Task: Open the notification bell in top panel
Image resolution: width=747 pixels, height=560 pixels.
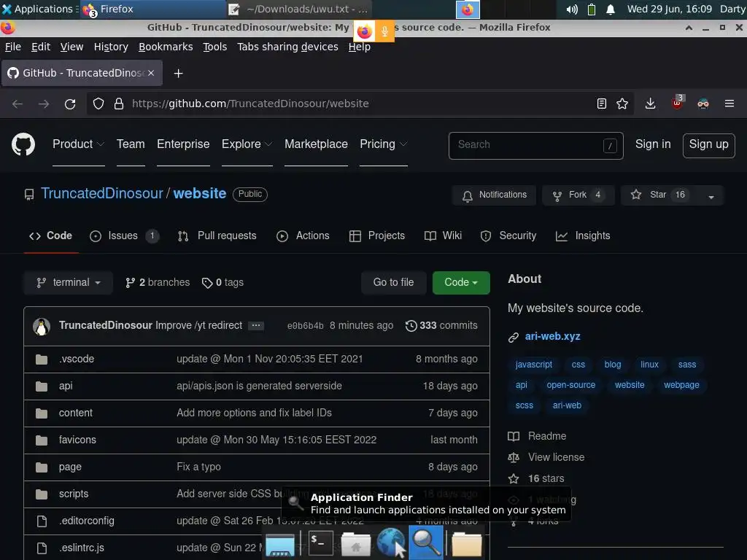Action: coord(611,9)
